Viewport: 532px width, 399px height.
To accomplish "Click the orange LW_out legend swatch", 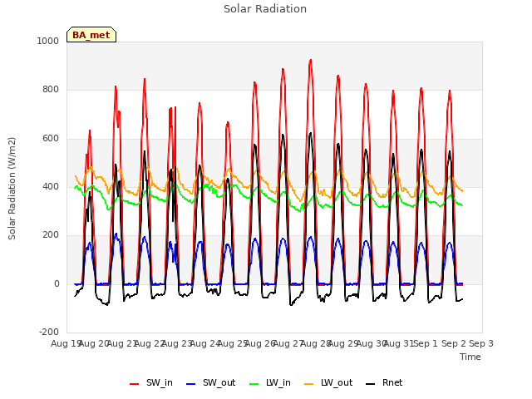I will point(309,384).
